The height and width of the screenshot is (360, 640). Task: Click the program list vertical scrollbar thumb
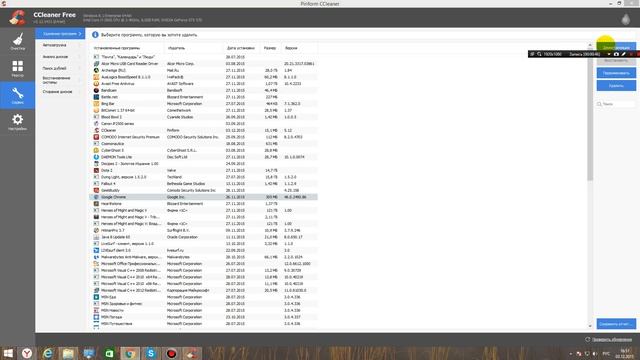[x=590, y=114]
